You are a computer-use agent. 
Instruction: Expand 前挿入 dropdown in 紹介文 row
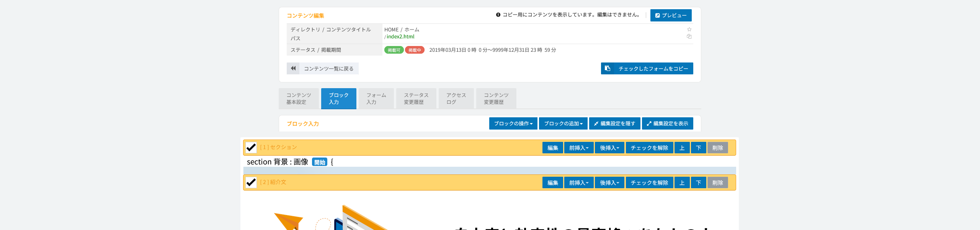[x=579, y=182]
